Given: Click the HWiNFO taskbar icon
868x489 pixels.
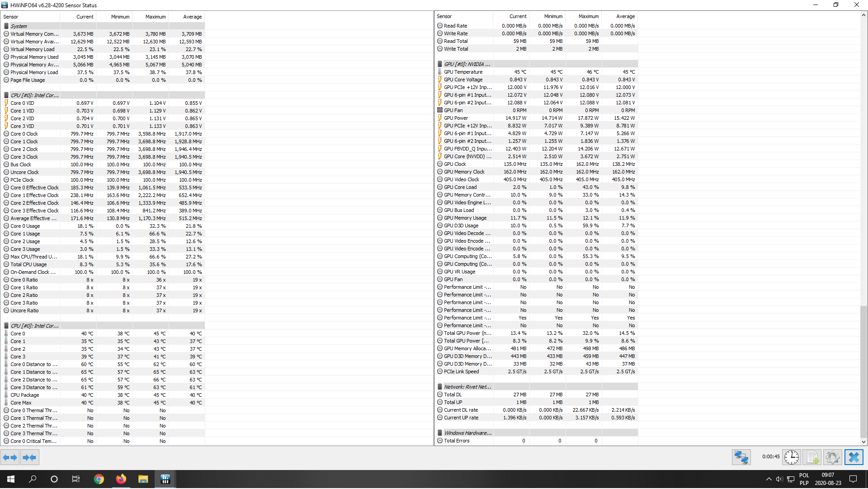Looking at the screenshot, I should pos(165,480).
